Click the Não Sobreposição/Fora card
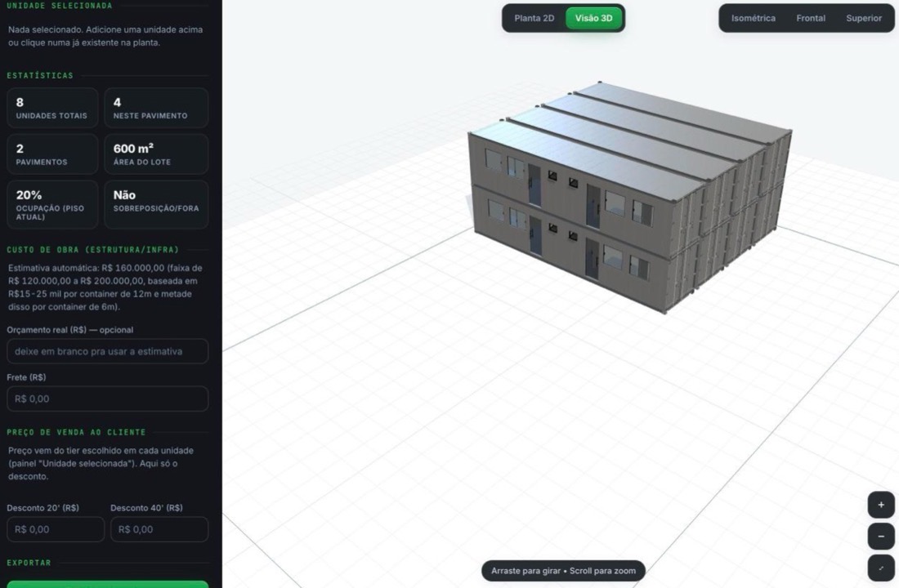The height and width of the screenshot is (588, 899). [156, 205]
